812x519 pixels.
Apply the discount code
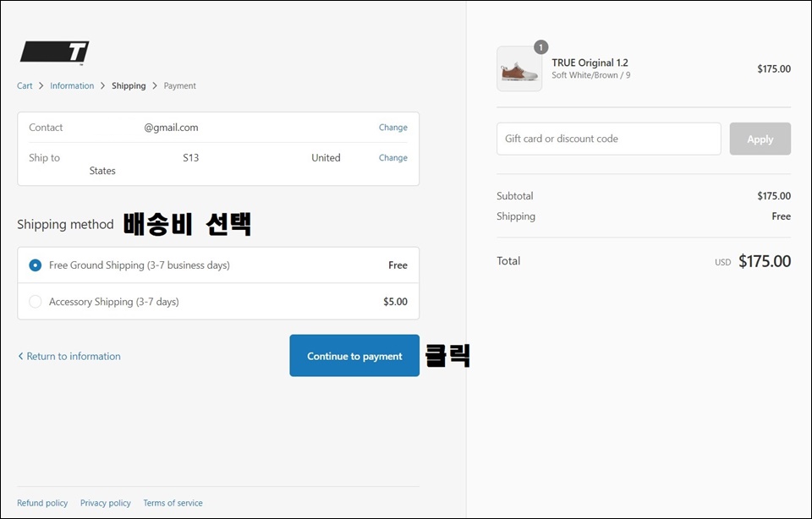pos(760,139)
